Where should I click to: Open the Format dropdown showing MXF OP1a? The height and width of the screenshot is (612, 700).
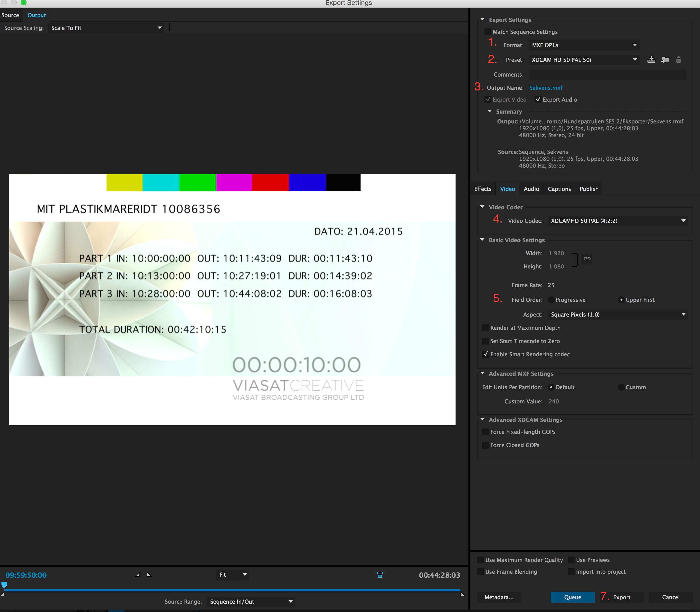point(584,45)
